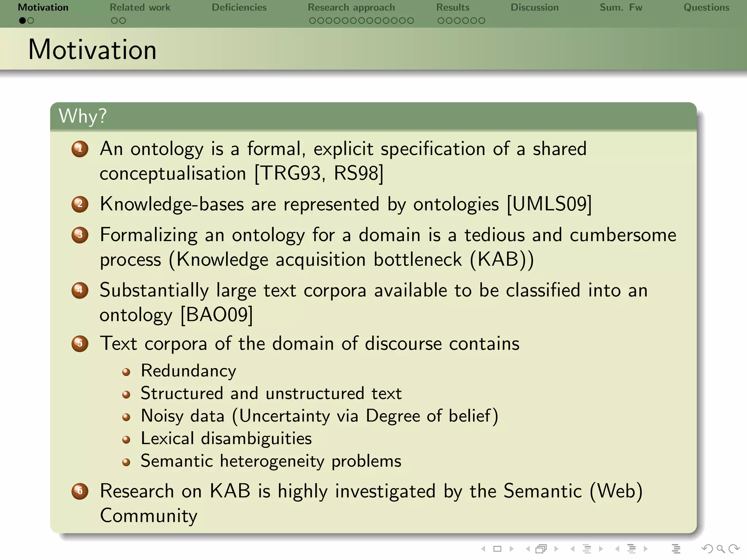Viewport: 747px width, 560px height.
Task: Click numbered bullet 4 beside 'Substantially large text'
Action: point(80,291)
